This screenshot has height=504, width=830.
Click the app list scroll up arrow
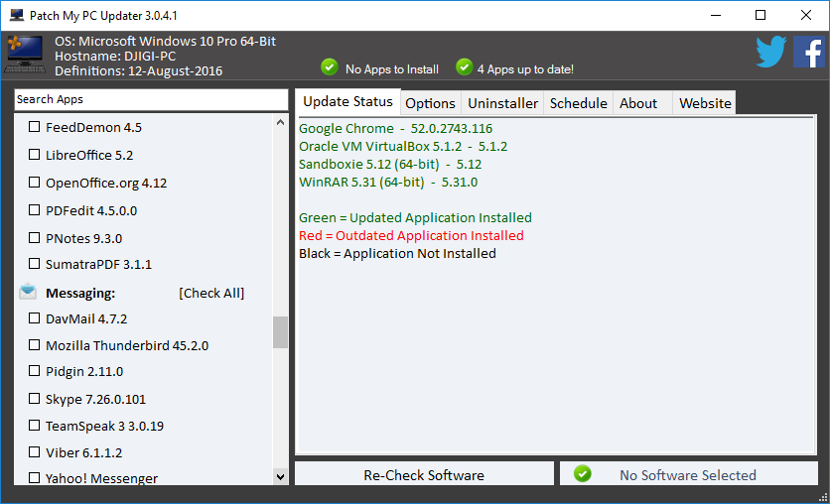(x=281, y=122)
